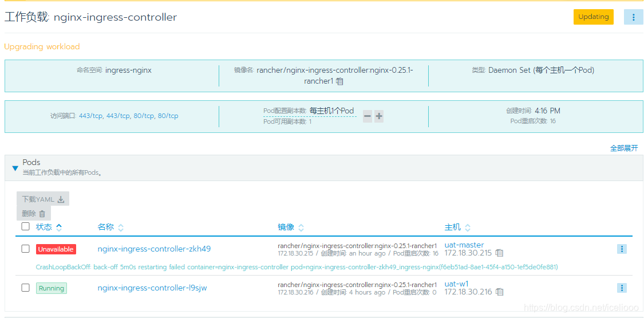644x318 pixels.
Task: Open uat-master host link
Action: click(464, 245)
